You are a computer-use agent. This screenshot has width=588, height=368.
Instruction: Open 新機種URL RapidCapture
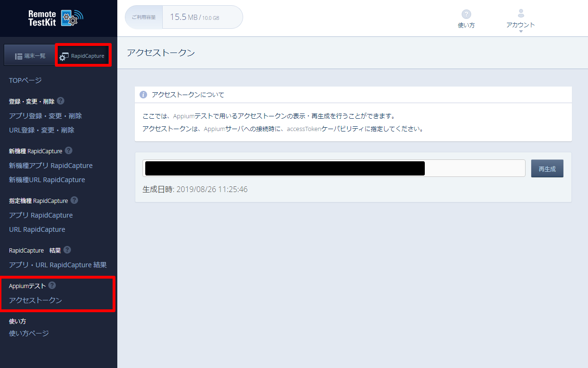point(47,180)
